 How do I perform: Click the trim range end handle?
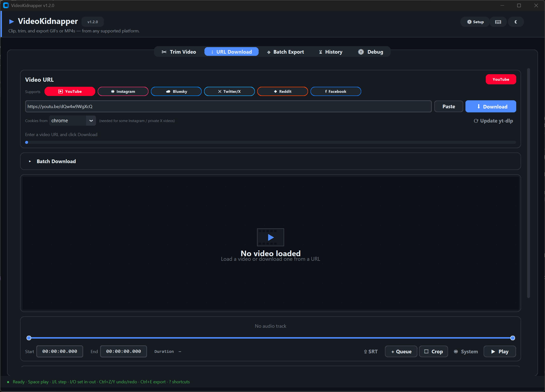coord(513,338)
